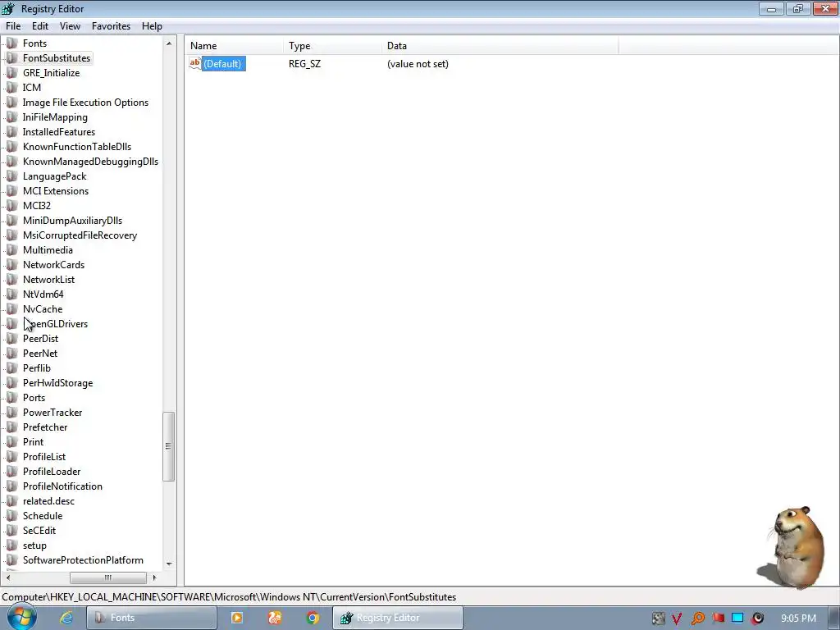The image size is (840, 630).
Task: Select the NetworkCards key
Action: (x=53, y=265)
